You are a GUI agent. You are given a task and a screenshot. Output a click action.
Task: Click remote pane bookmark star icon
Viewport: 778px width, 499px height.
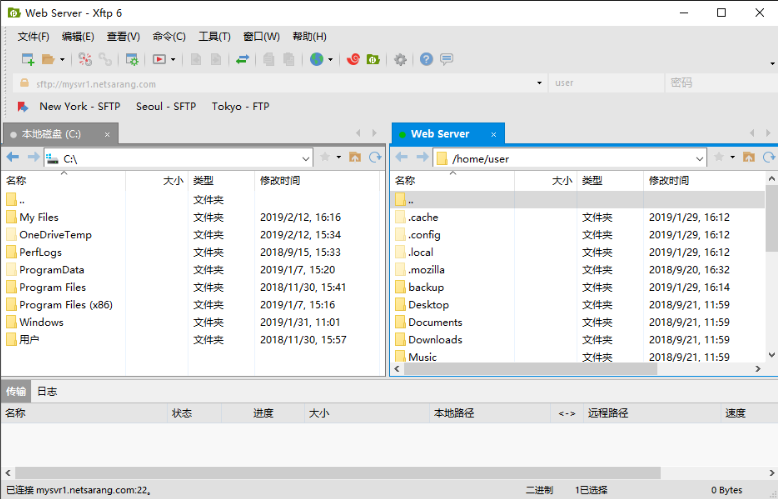click(x=718, y=157)
